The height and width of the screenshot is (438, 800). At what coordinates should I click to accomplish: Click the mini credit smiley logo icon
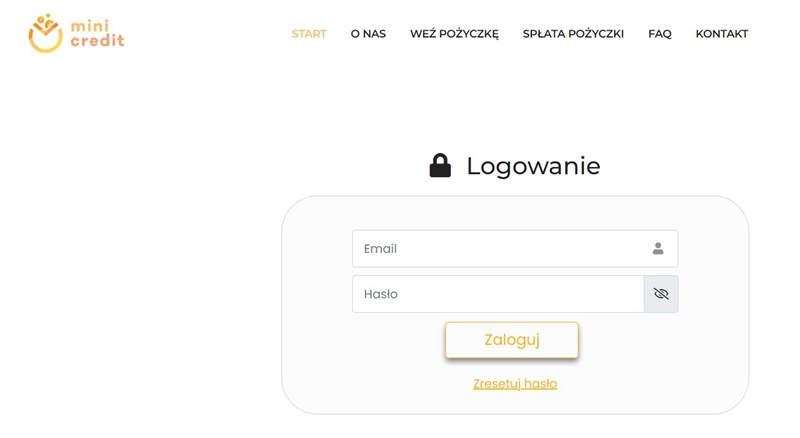(x=45, y=33)
